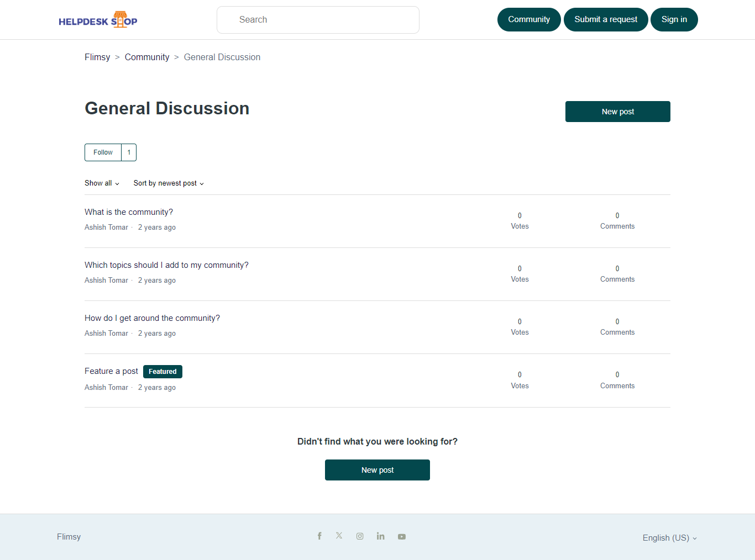Screen dimensions: 755x560
Task: Open "How do I get around the community?" post
Action: [x=152, y=318]
